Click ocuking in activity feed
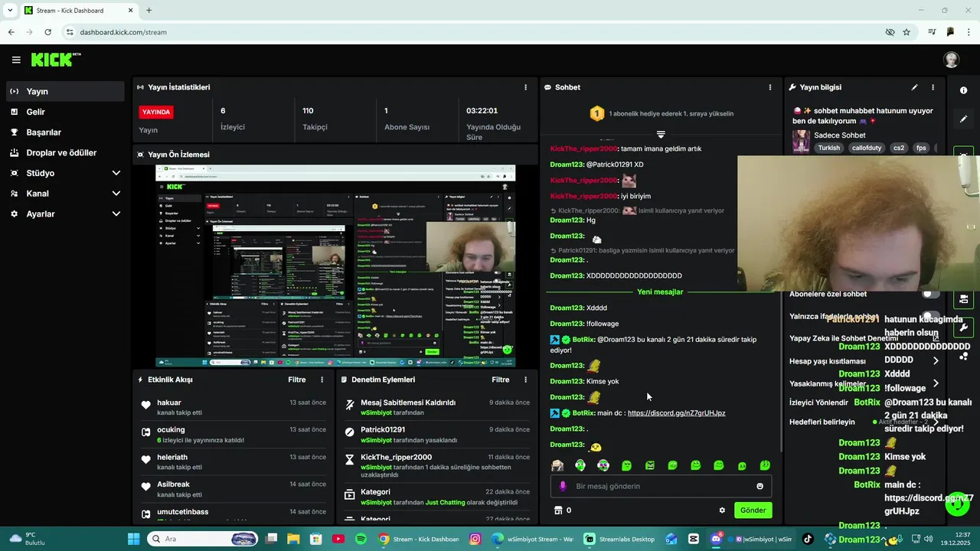 [x=171, y=430]
